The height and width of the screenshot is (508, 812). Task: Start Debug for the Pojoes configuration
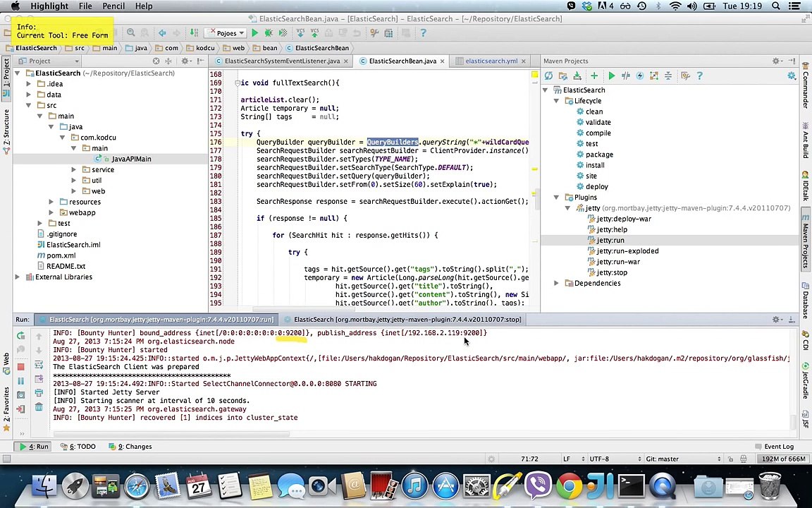click(269, 33)
